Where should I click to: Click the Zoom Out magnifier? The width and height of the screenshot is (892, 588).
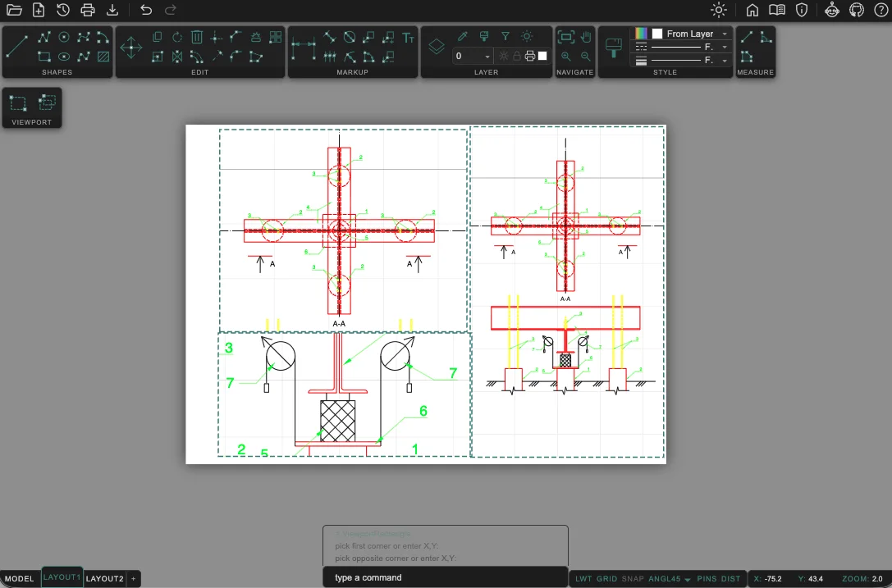coord(586,57)
